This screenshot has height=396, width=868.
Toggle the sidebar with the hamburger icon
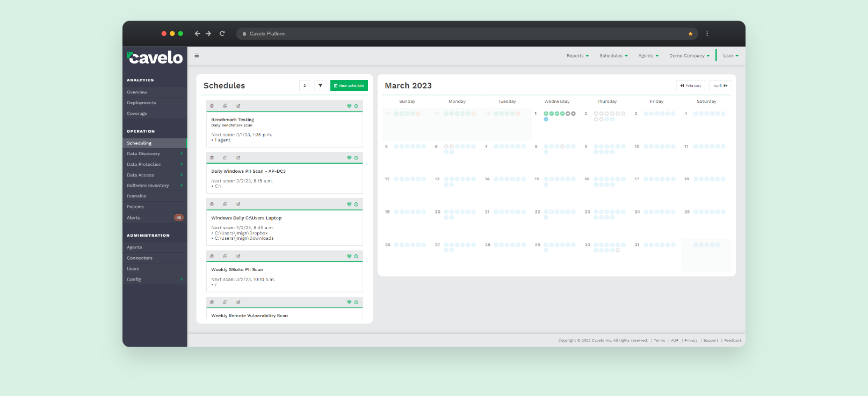(x=197, y=55)
